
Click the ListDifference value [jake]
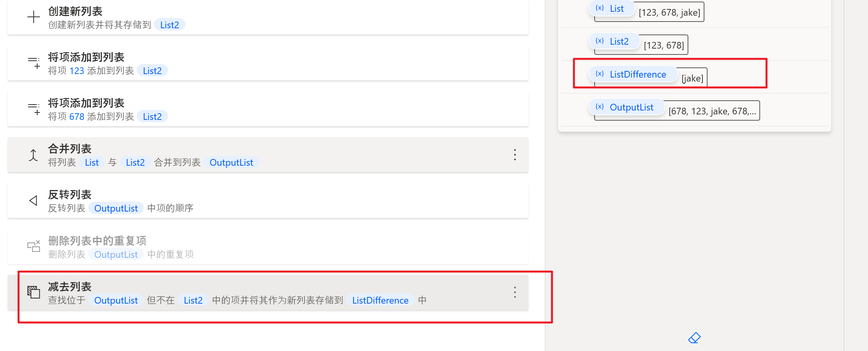point(692,78)
